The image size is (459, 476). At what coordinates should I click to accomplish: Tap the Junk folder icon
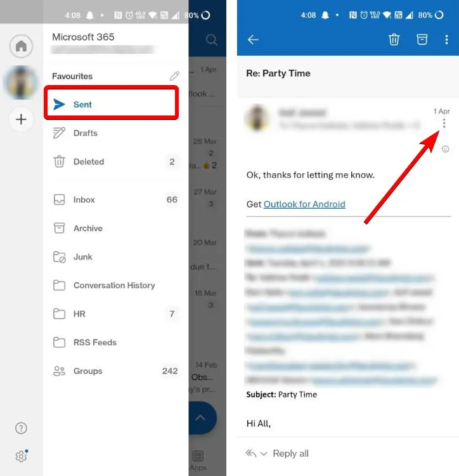coord(59,257)
